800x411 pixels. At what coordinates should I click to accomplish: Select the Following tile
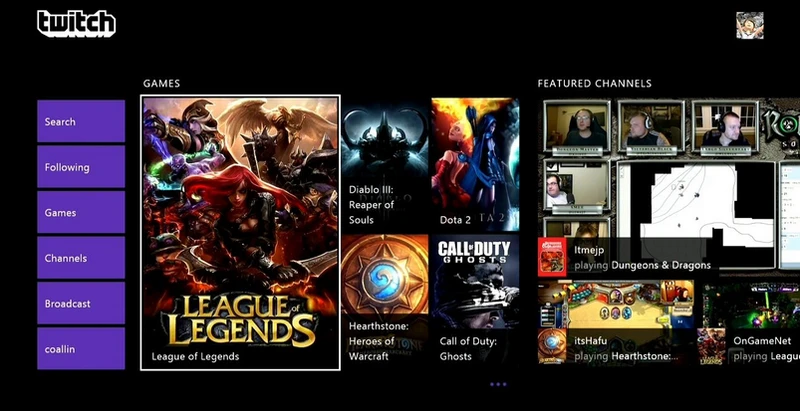(x=81, y=167)
